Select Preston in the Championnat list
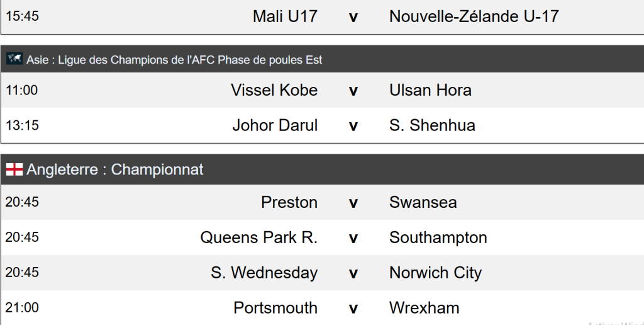 (289, 202)
